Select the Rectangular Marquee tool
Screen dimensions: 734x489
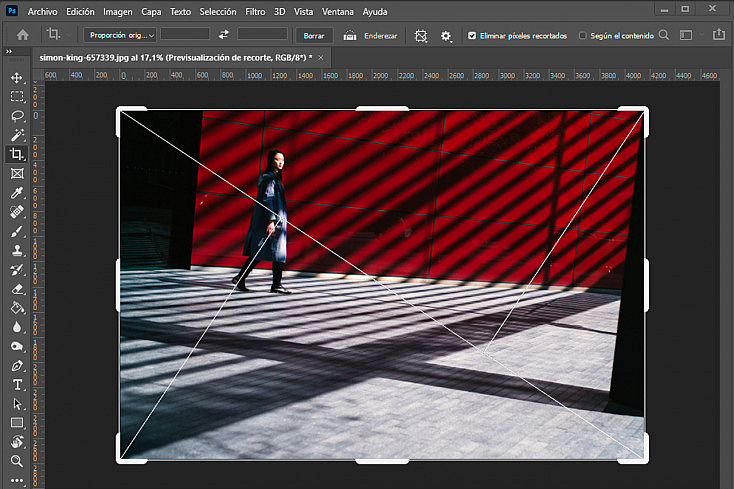click(x=17, y=96)
